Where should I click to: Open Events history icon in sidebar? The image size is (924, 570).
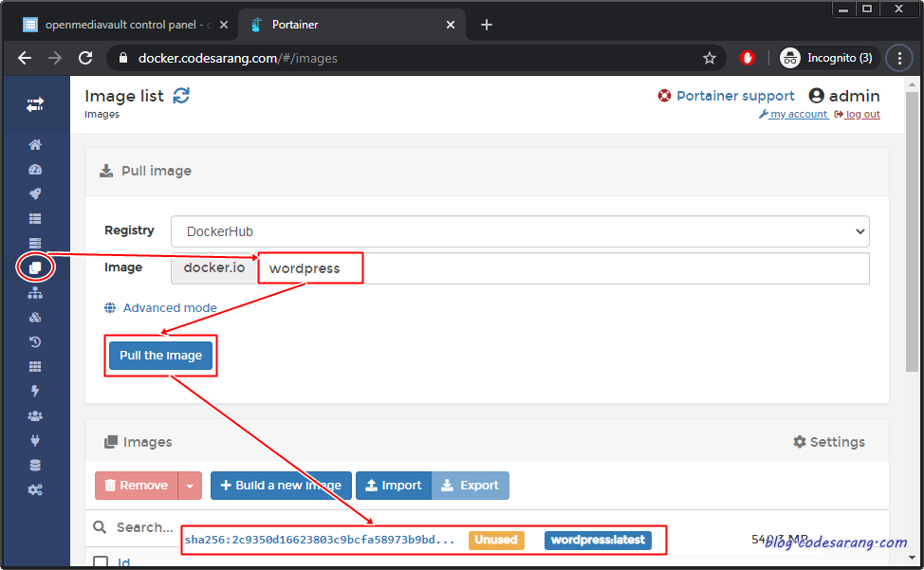click(x=35, y=341)
